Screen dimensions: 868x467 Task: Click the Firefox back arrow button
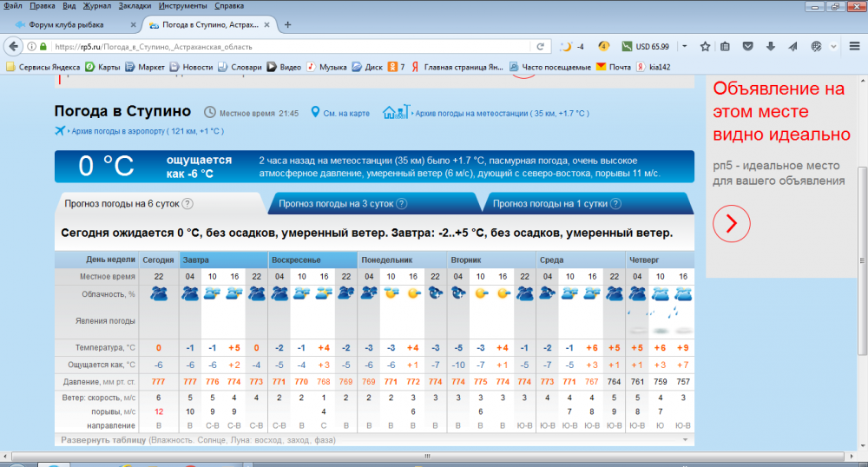[14, 46]
